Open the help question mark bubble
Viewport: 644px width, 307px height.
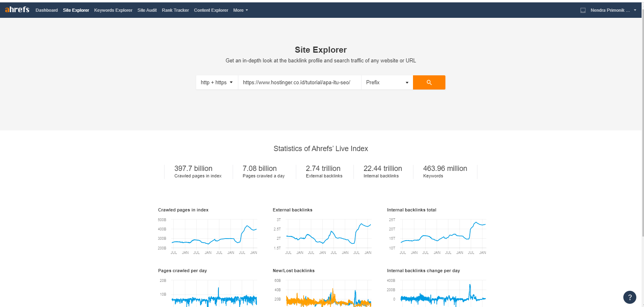point(629,297)
